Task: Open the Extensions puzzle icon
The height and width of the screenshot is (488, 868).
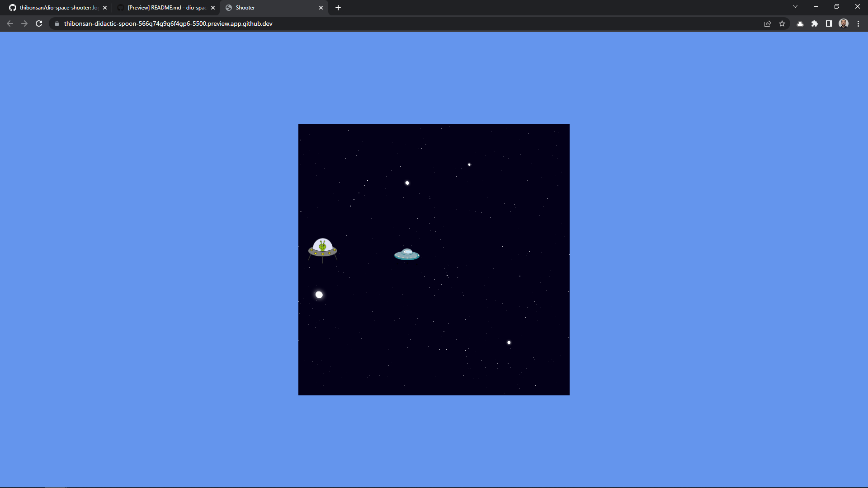Action: tap(815, 23)
